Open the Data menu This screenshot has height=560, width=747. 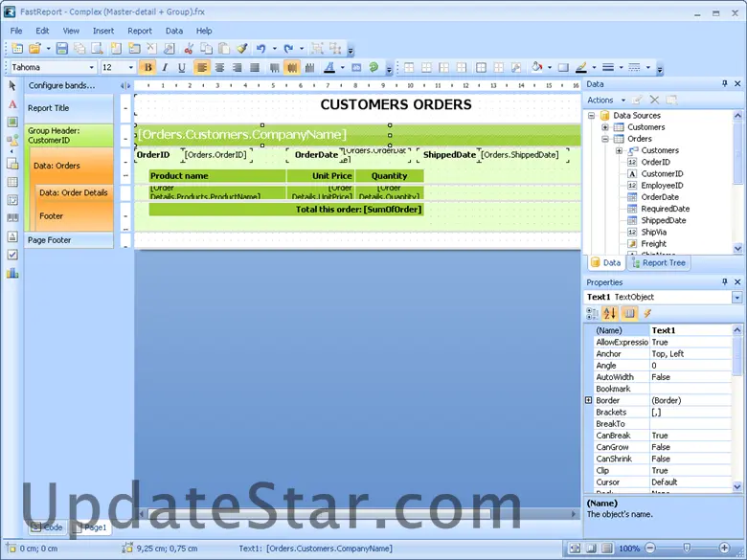coord(174,31)
